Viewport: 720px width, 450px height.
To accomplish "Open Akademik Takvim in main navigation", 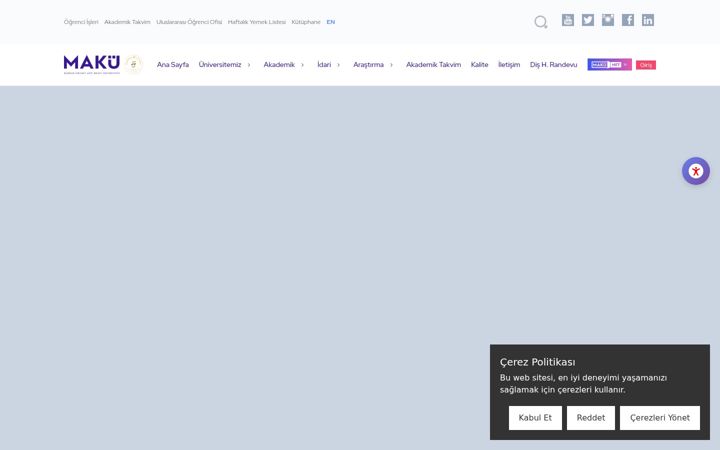I will coord(433,65).
